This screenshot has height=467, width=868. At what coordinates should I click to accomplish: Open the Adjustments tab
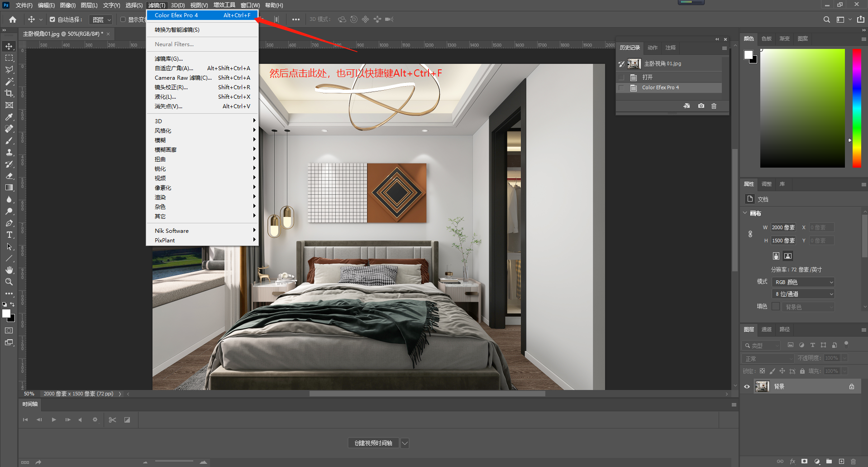click(x=767, y=184)
